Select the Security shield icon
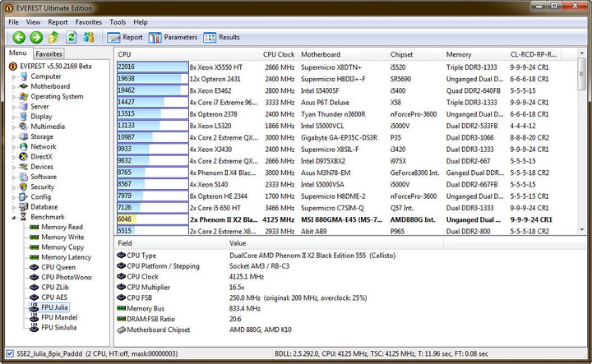592x364 pixels. pos(24,187)
